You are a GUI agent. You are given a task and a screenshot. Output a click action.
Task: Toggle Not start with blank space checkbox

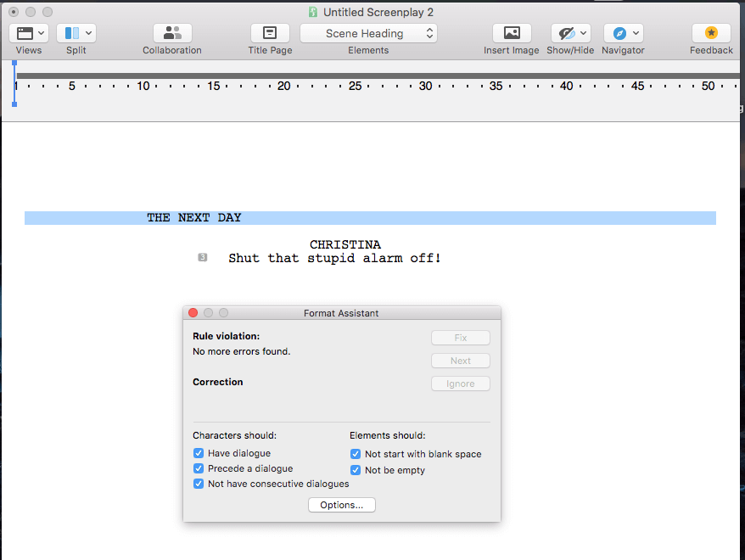pyautogui.click(x=356, y=454)
